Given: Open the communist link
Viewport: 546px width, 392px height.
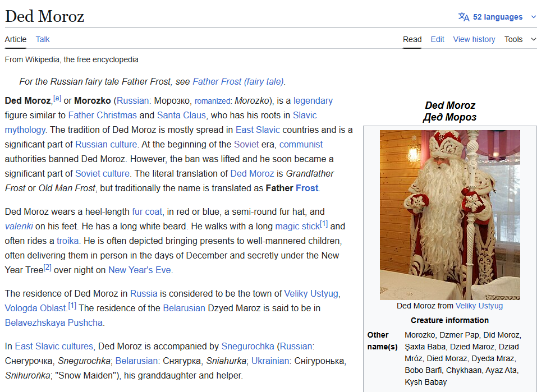Looking at the screenshot, I should [301, 145].
